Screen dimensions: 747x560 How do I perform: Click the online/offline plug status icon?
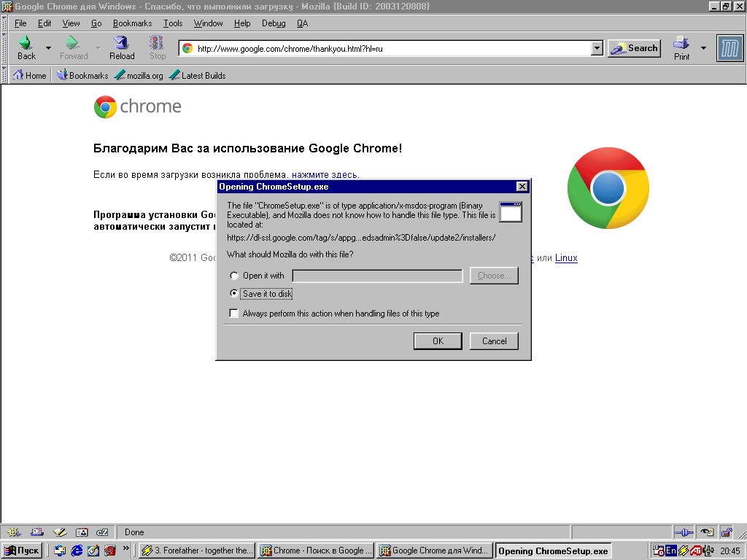(x=684, y=532)
